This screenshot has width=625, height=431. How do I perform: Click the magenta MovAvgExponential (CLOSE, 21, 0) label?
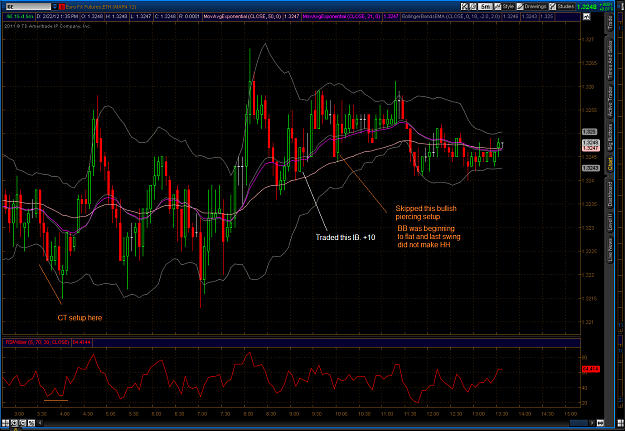click(x=341, y=17)
